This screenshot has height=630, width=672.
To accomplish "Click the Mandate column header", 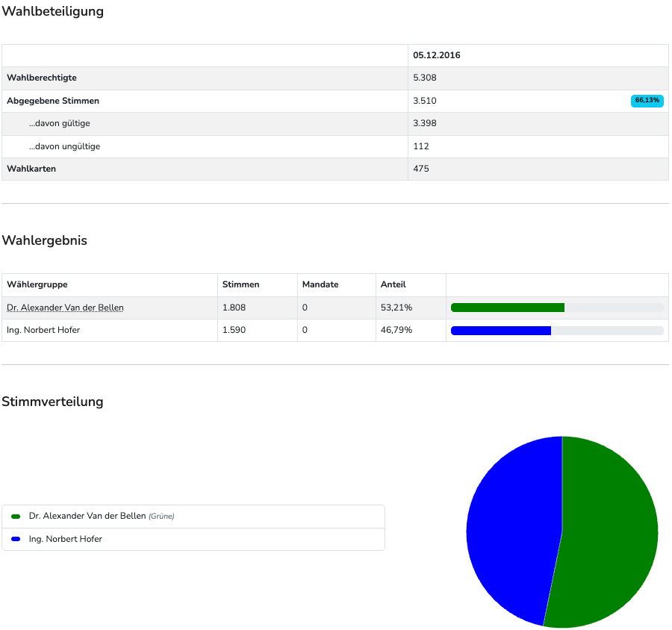I will pos(320,284).
